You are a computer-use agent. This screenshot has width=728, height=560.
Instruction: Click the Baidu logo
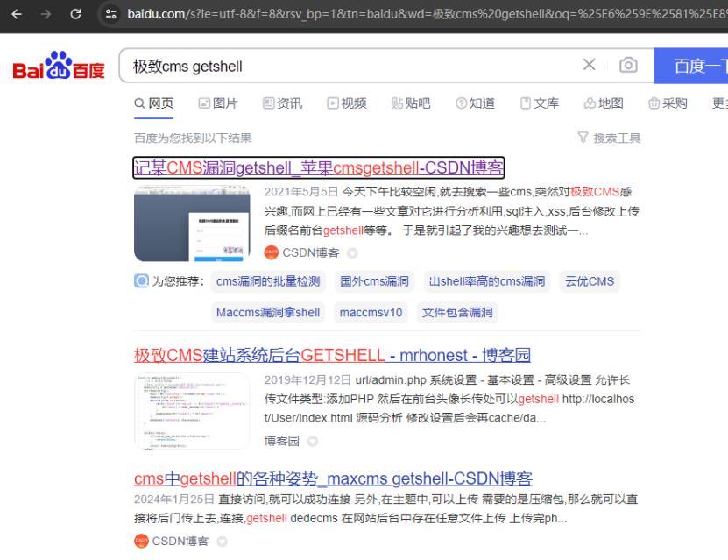coord(59,66)
